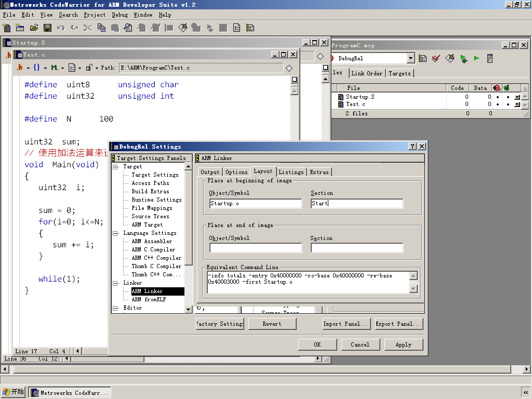Click the Synchronize Modification Dates checkmark icon
The width and height of the screenshot is (532, 399).
(436, 58)
